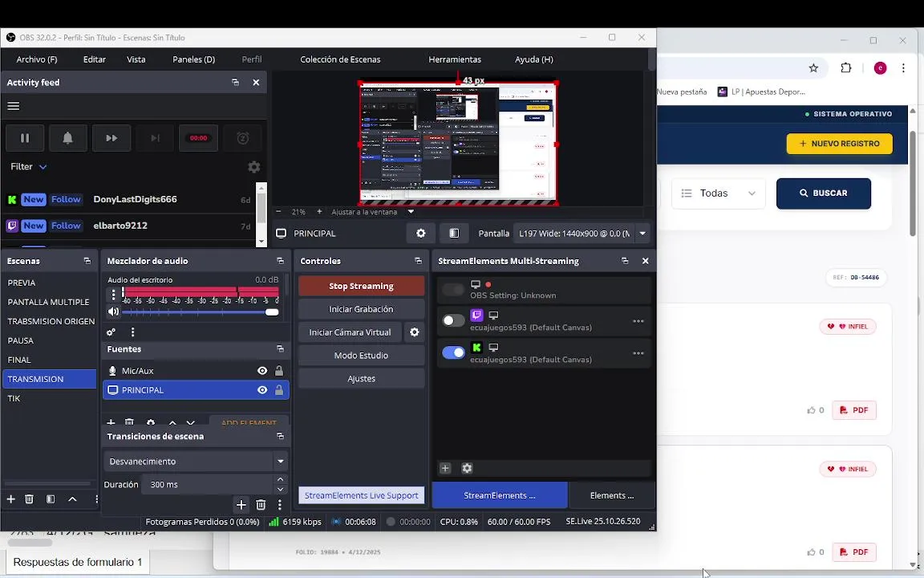The image size is (924, 578).
Task: Add a new scene with plus icon
Action: click(x=10, y=499)
